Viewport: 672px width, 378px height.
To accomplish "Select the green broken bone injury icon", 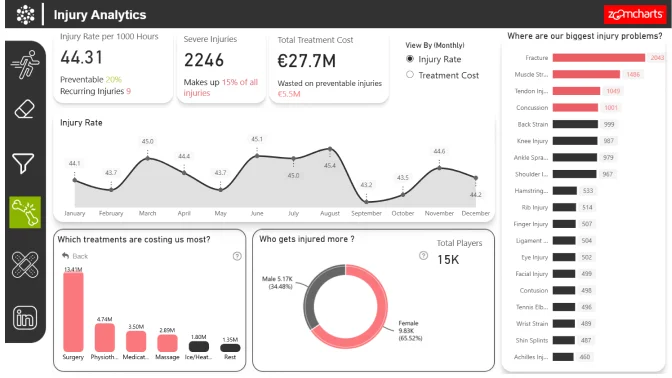I will coord(25,213).
